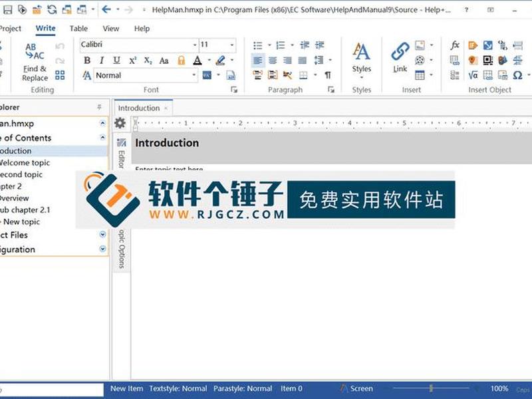The image size is (532, 399).
Task: Click the numbered list icon
Action: tap(281, 45)
